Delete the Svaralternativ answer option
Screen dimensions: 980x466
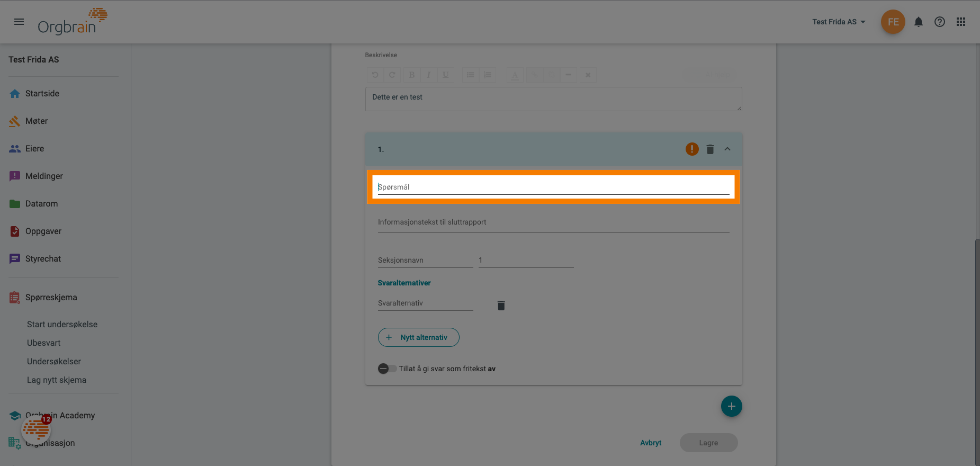pos(501,306)
